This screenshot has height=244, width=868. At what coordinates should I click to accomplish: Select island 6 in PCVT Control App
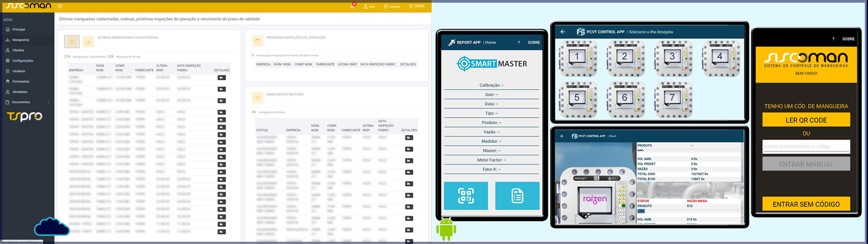click(625, 99)
